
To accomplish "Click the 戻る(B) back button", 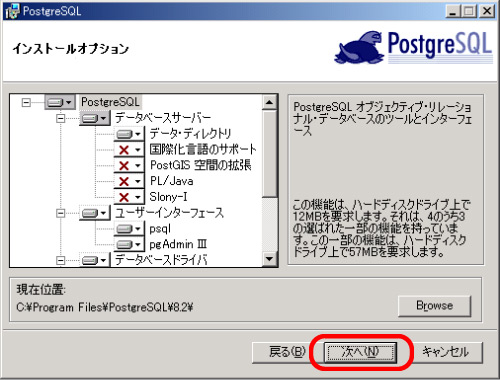I will tap(287, 352).
